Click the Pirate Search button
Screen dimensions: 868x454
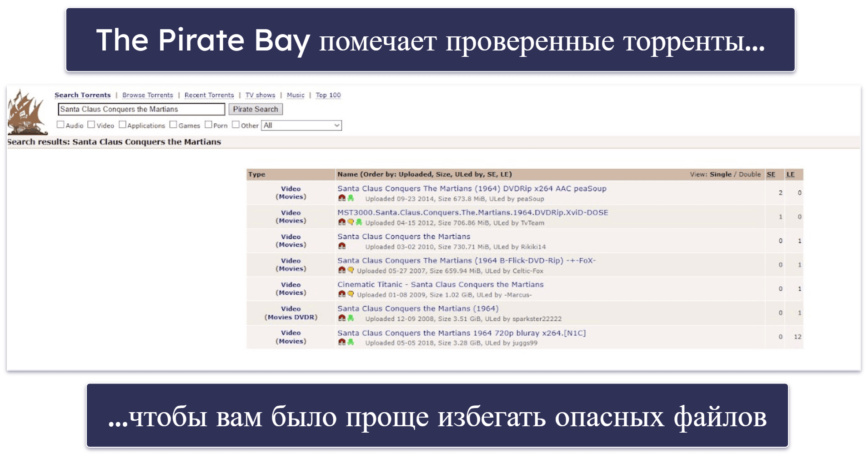[x=256, y=109]
